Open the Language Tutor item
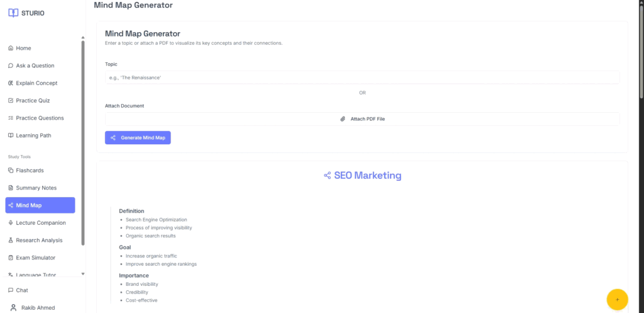The width and height of the screenshot is (644, 313). (40, 275)
